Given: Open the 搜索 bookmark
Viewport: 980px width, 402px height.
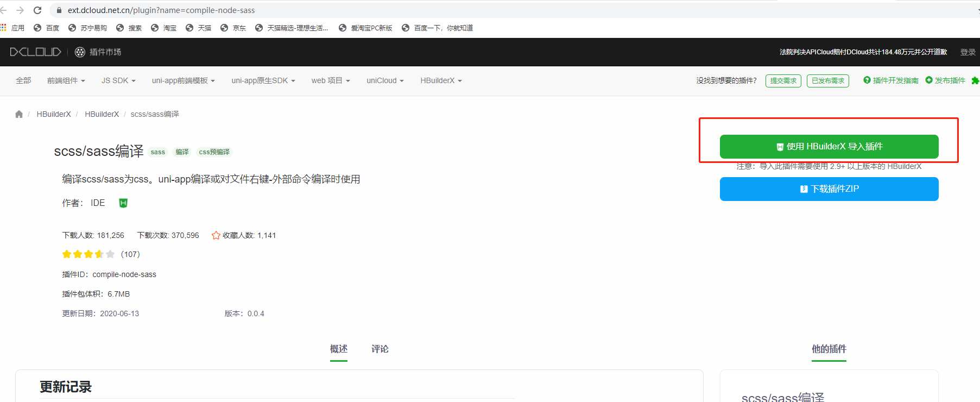Looking at the screenshot, I should pos(129,28).
